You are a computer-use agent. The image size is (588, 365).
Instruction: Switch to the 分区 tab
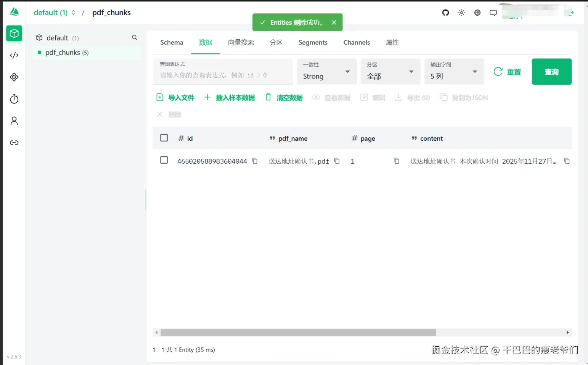point(276,42)
